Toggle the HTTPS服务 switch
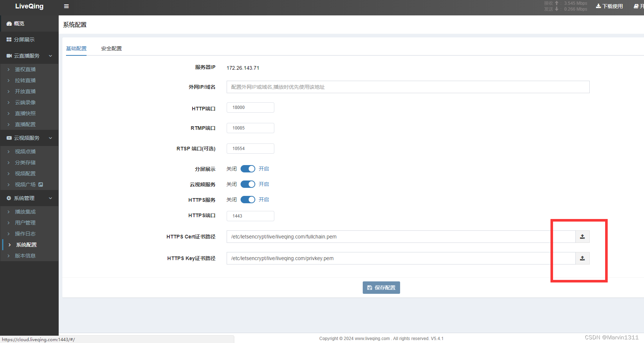The width and height of the screenshot is (644, 343). pyautogui.click(x=248, y=200)
